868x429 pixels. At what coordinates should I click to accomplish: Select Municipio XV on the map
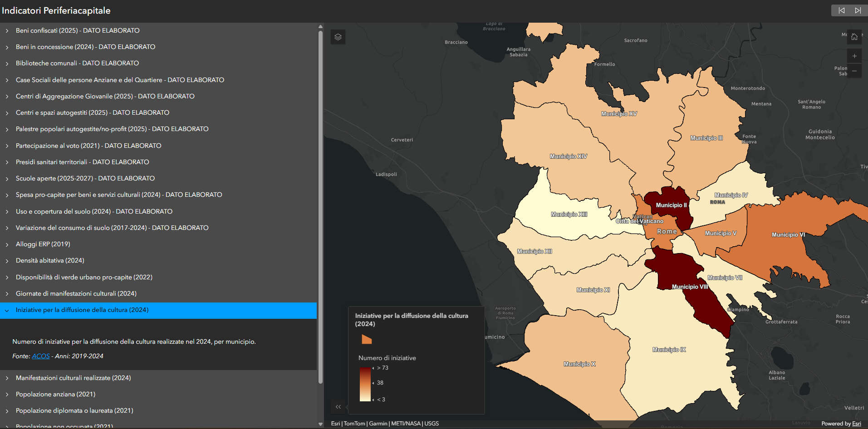click(x=619, y=114)
